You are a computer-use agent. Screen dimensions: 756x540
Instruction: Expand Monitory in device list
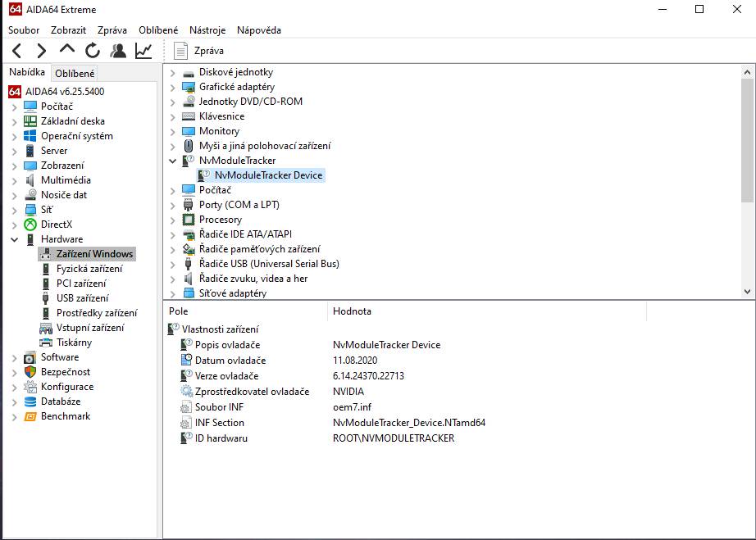tap(173, 131)
